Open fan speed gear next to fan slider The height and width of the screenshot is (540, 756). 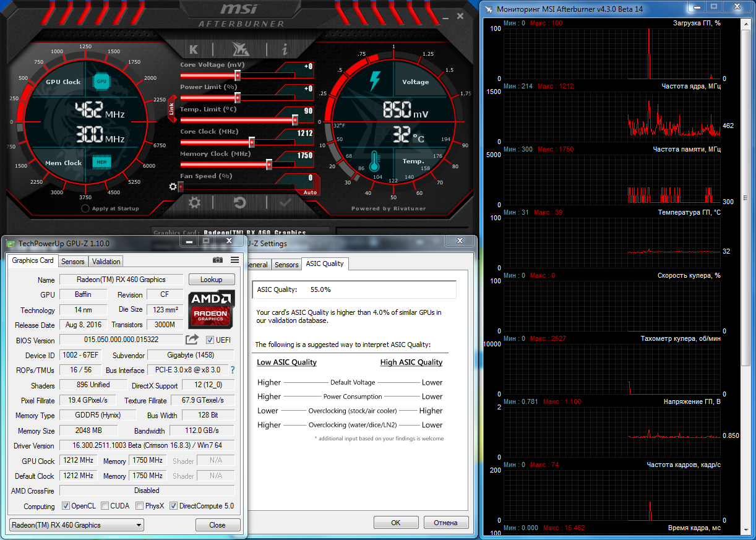[x=173, y=186]
